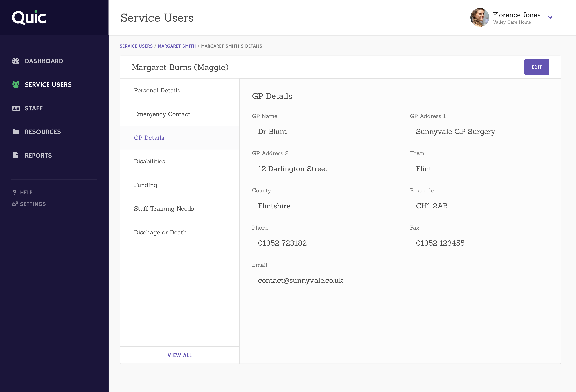Click the View All link
Image resolution: width=576 pixels, height=392 pixels.
click(179, 355)
